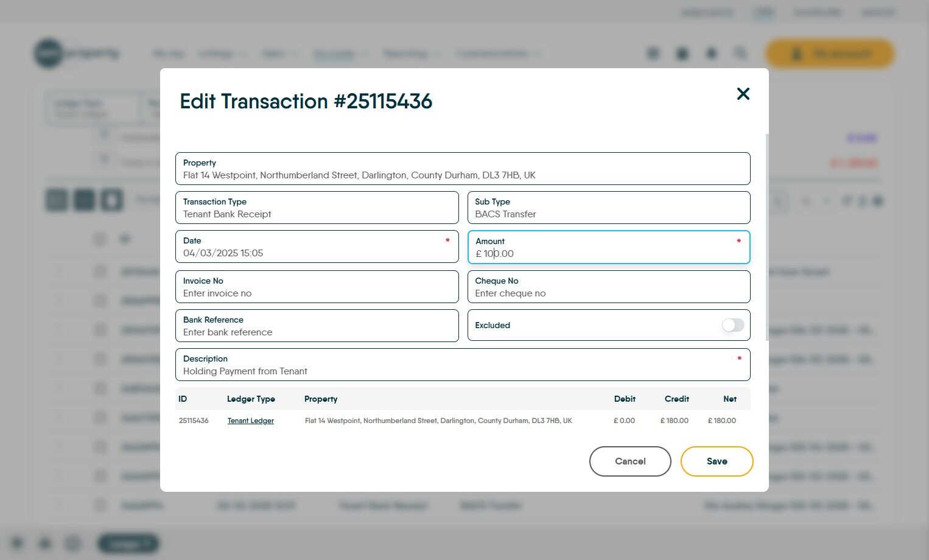
Task: Click the ID column header
Action: click(x=183, y=399)
